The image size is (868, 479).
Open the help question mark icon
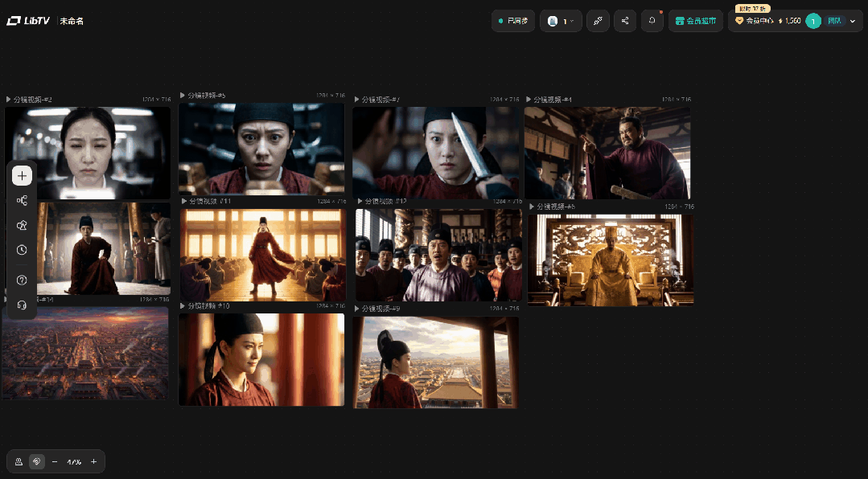(23, 280)
